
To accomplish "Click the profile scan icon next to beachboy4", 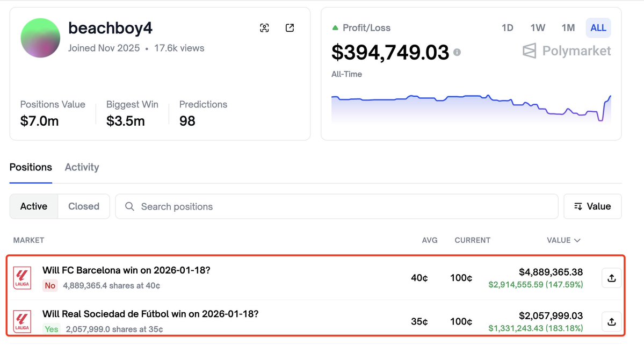I will click(x=264, y=28).
